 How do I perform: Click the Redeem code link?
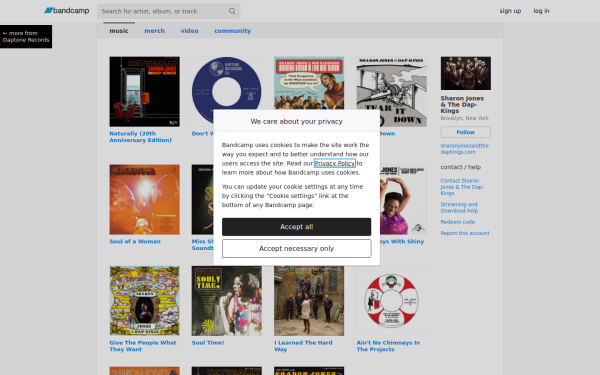[458, 222]
